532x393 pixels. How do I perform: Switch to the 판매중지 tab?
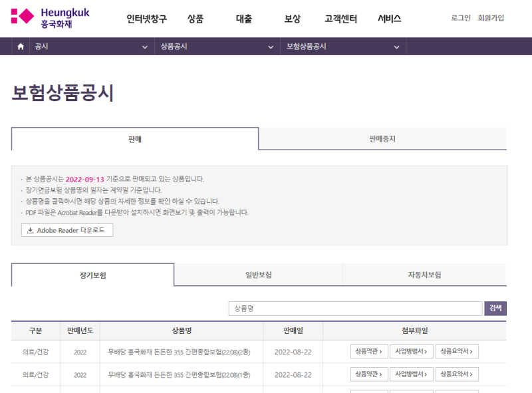point(382,138)
